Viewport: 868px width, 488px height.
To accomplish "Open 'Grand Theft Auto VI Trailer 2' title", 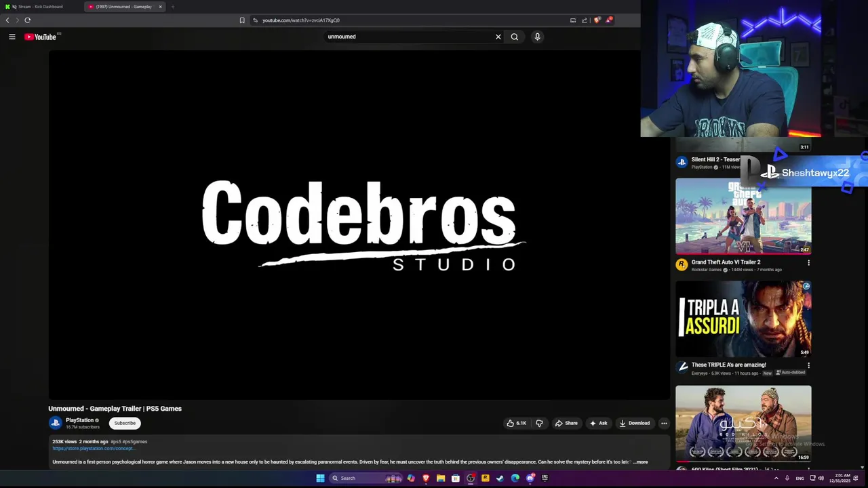I will click(726, 262).
